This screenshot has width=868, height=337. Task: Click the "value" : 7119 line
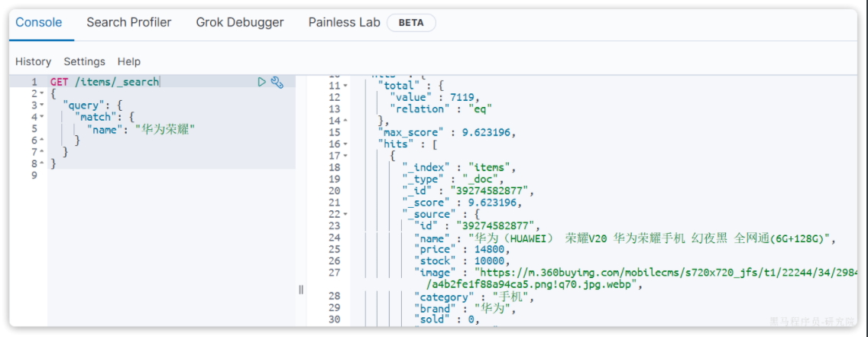[434, 97]
